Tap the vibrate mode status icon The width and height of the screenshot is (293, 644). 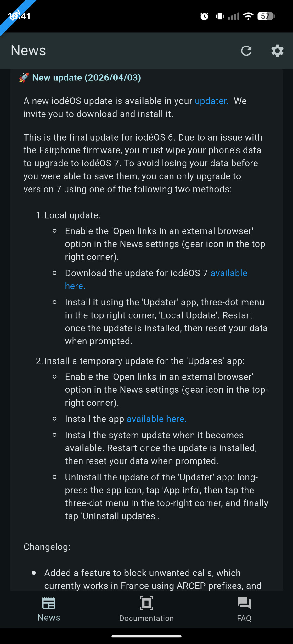click(220, 16)
